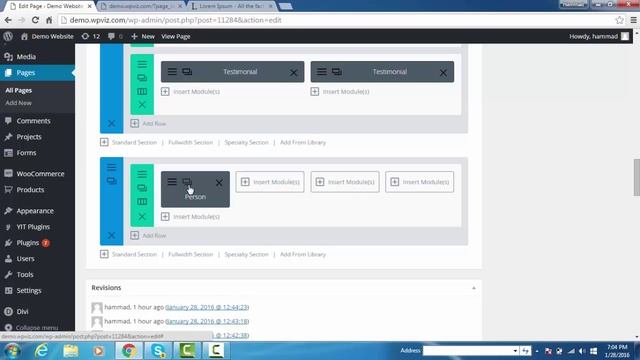640x360 pixels.
Task: Insert module in third column of Person row
Action: pos(345,182)
